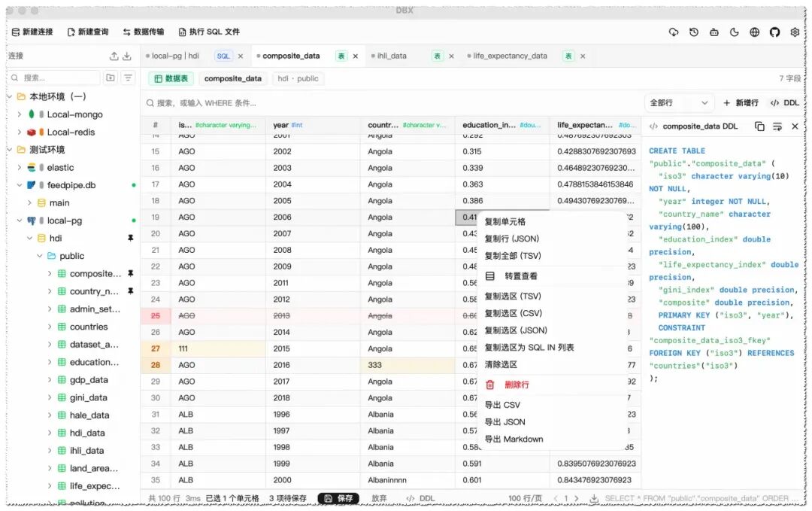Image resolution: width=812 pixels, height=511 pixels.
Task: Open the history clock icon
Action: pos(694,32)
